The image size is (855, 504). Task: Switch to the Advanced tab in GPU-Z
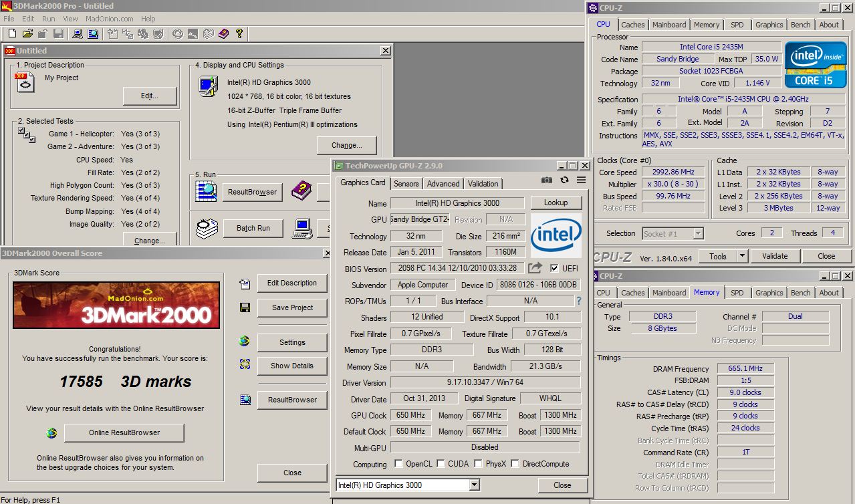(443, 183)
